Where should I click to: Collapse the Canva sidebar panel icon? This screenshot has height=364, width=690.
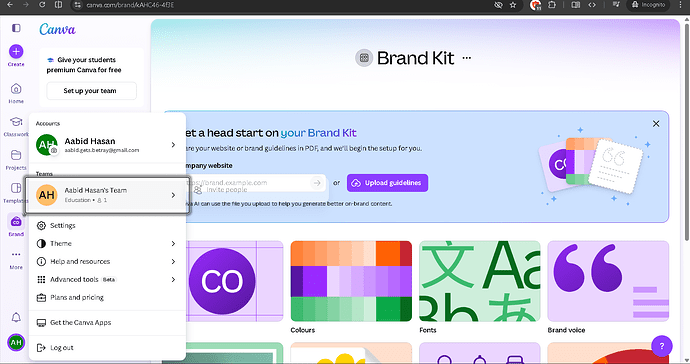point(16,28)
